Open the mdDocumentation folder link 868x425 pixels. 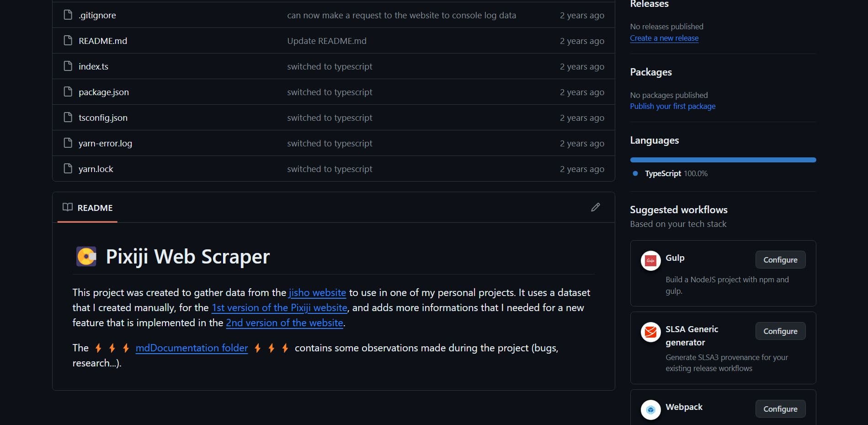192,348
